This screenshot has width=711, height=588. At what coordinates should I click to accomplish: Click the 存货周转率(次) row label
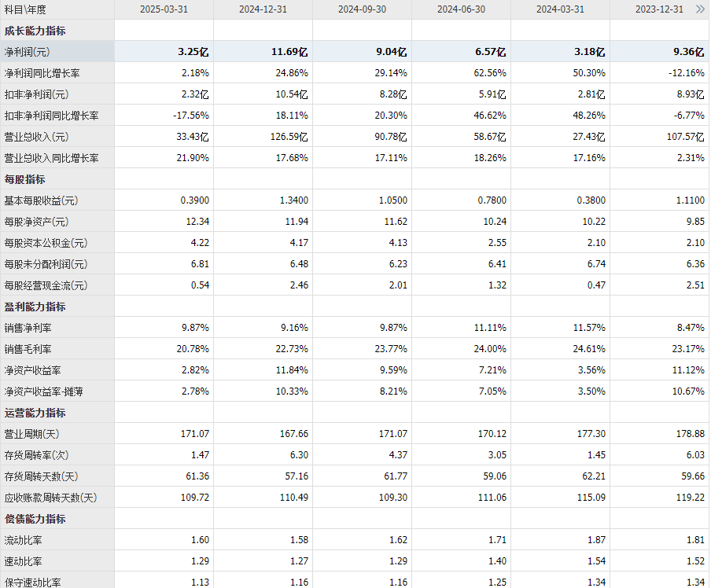(36, 455)
